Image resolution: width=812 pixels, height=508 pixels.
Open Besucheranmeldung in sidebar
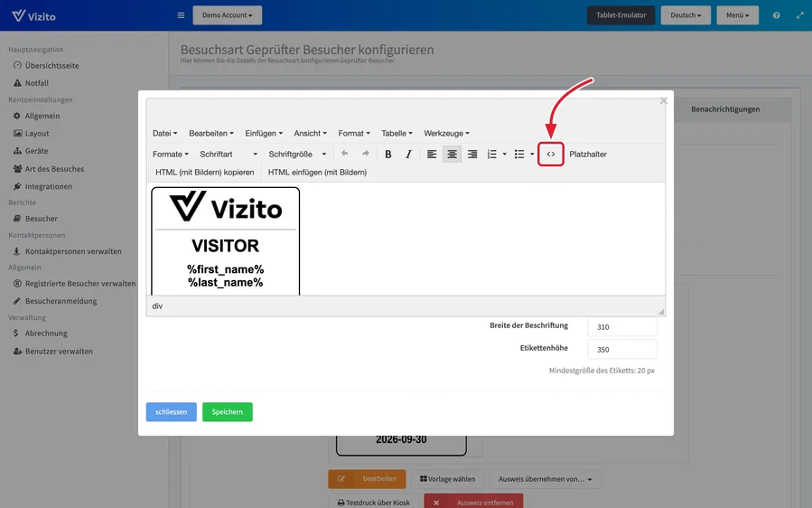[55, 301]
